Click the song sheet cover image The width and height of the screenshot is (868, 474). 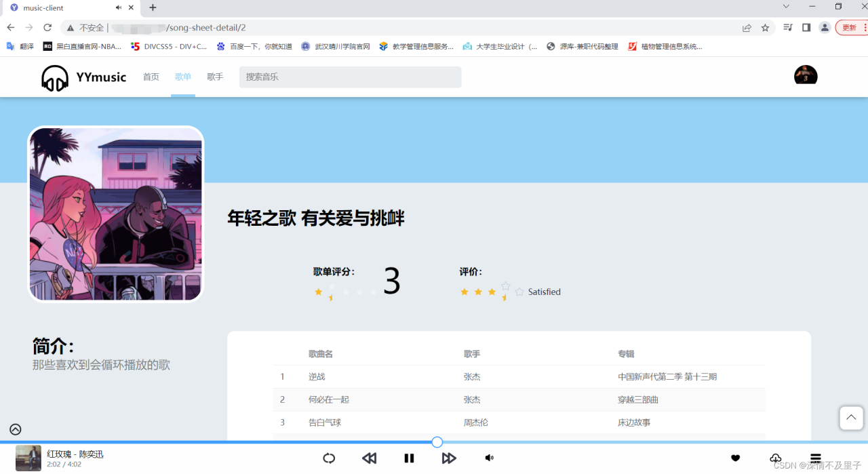pos(115,214)
